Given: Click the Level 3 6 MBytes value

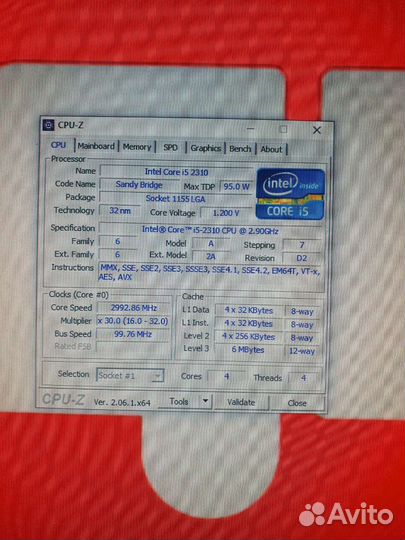Looking at the screenshot, I should click(x=248, y=350).
